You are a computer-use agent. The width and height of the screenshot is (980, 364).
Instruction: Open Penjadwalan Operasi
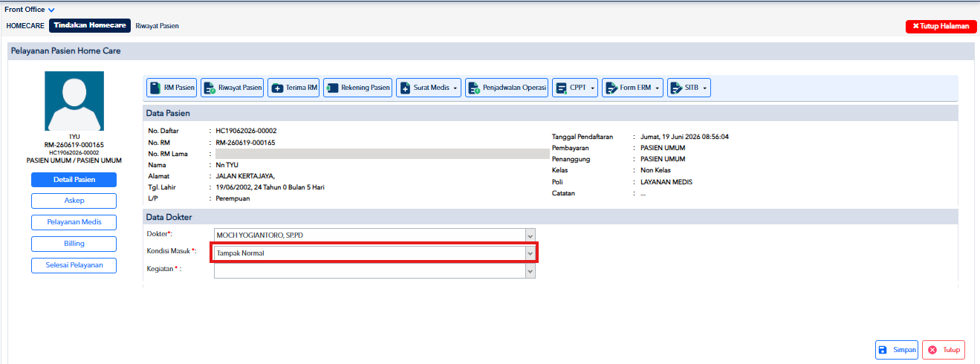[x=507, y=88]
